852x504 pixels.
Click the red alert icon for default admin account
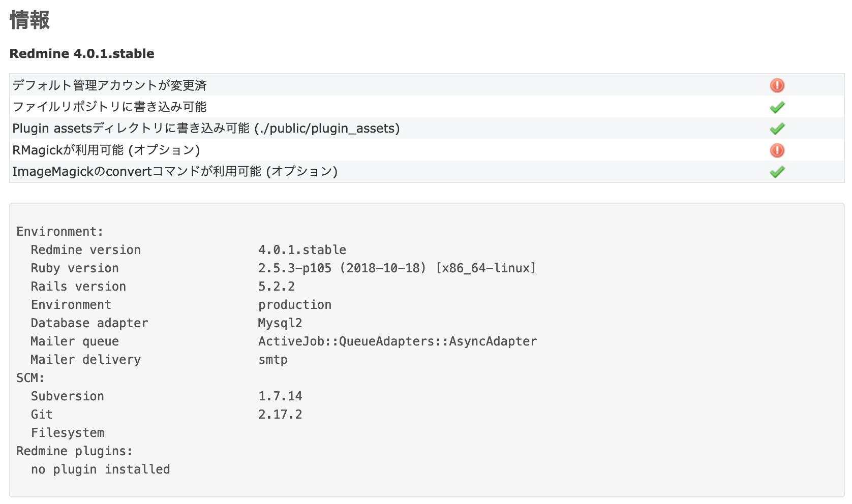pyautogui.click(x=776, y=85)
